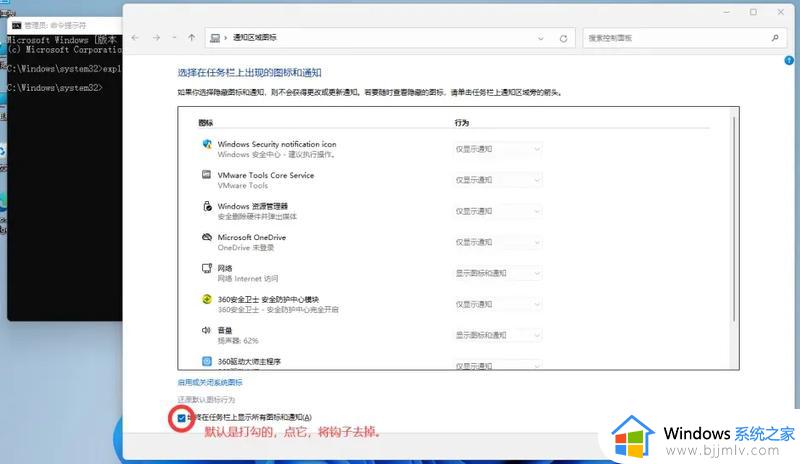Click 还原默认图标行为 link

pyautogui.click(x=206, y=400)
